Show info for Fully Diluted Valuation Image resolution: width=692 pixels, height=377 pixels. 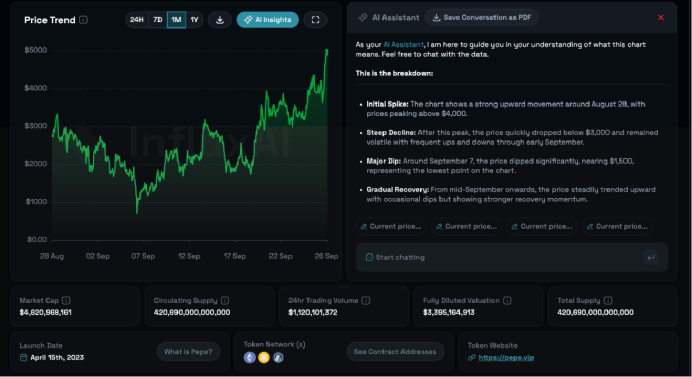[507, 300]
